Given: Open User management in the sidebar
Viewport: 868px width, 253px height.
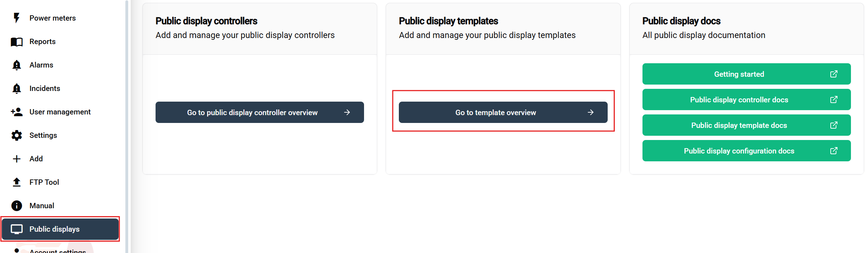Looking at the screenshot, I should (60, 112).
